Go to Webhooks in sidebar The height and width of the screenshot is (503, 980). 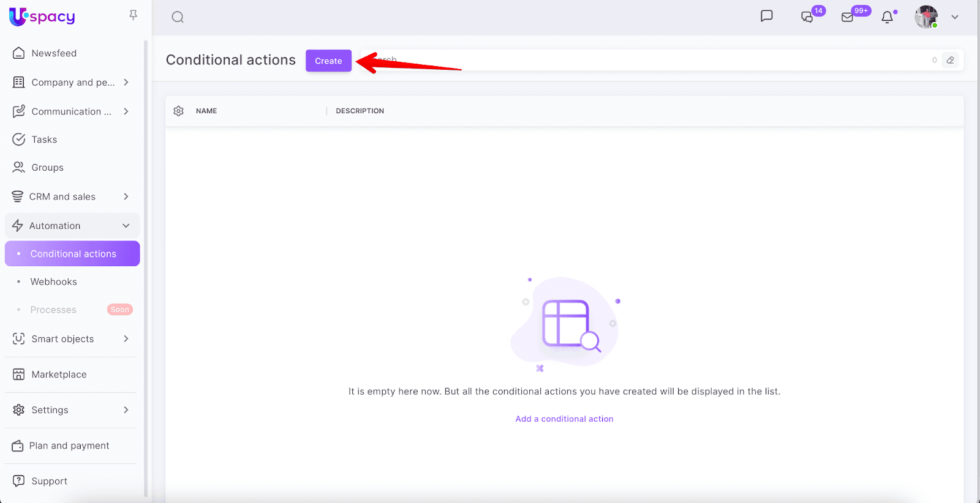point(54,281)
